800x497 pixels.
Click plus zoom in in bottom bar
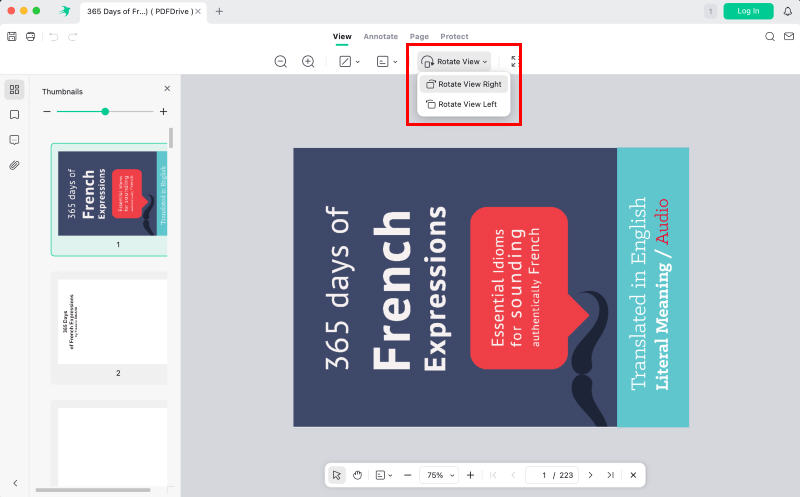470,475
